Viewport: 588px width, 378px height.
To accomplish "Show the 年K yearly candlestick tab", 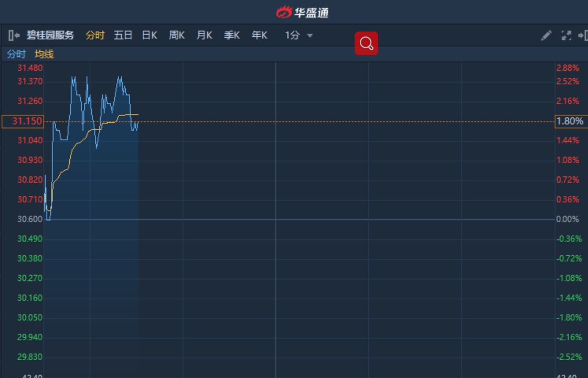I will coord(259,36).
